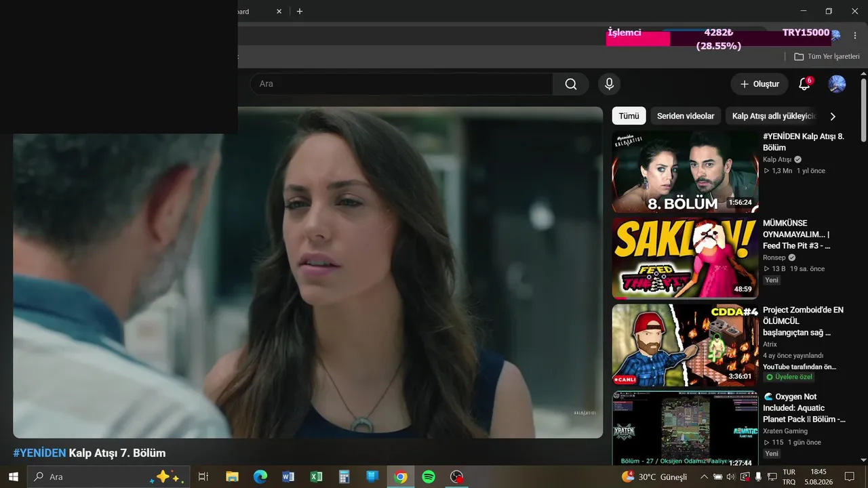Click the Yeni badge under Xraten Gaming video

(x=772, y=453)
